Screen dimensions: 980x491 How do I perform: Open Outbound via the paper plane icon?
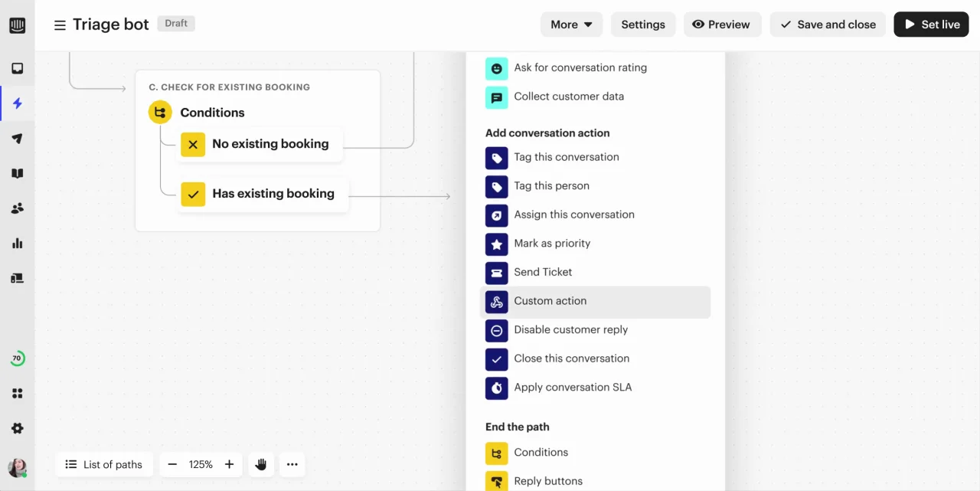[x=17, y=138]
